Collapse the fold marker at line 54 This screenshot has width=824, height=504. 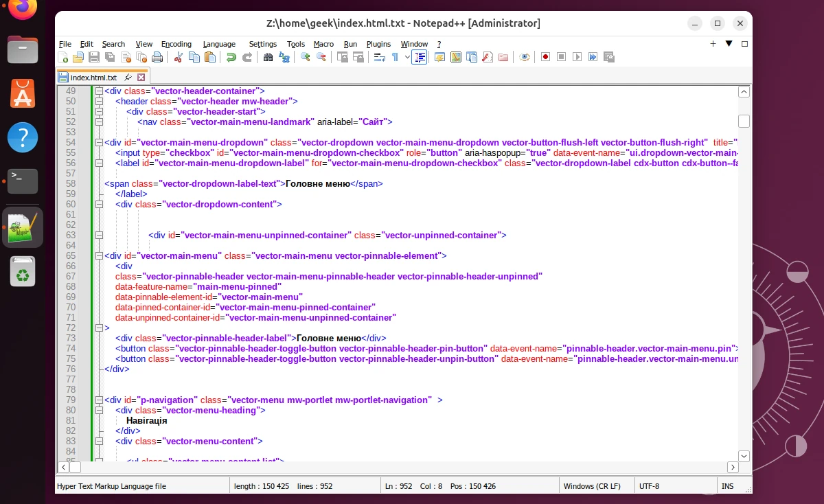pyautogui.click(x=99, y=142)
